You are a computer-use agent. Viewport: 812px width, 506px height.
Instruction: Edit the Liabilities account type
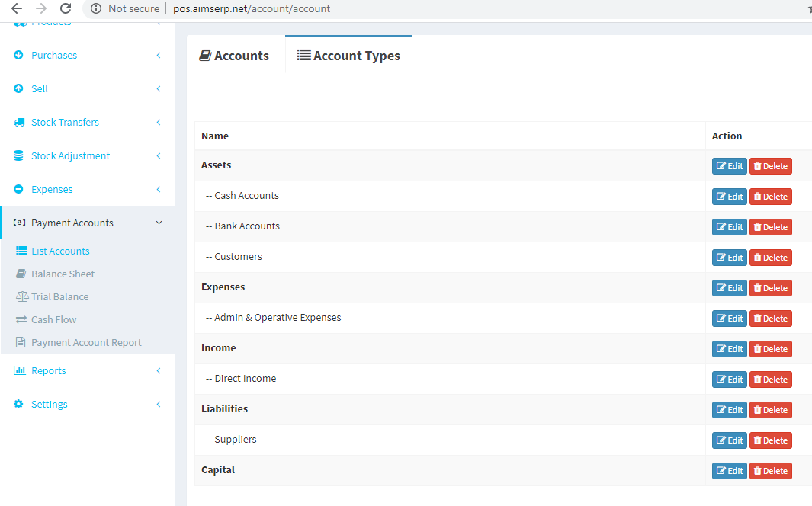(729, 410)
